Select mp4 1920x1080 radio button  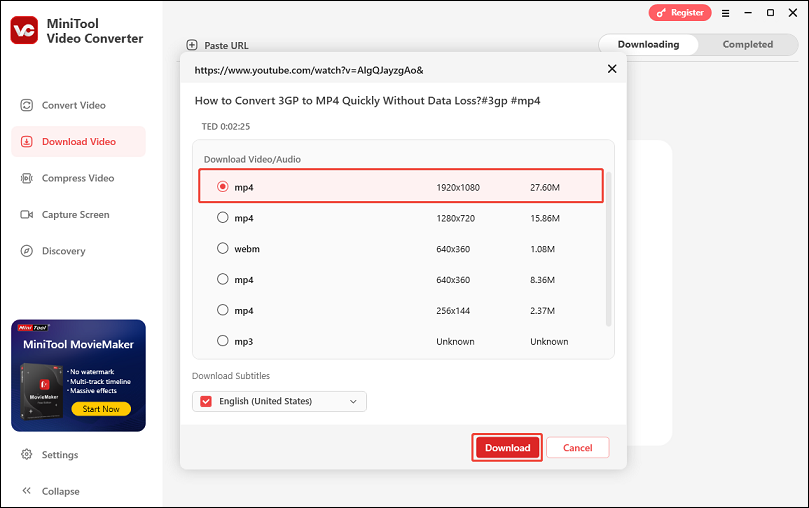point(222,187)
